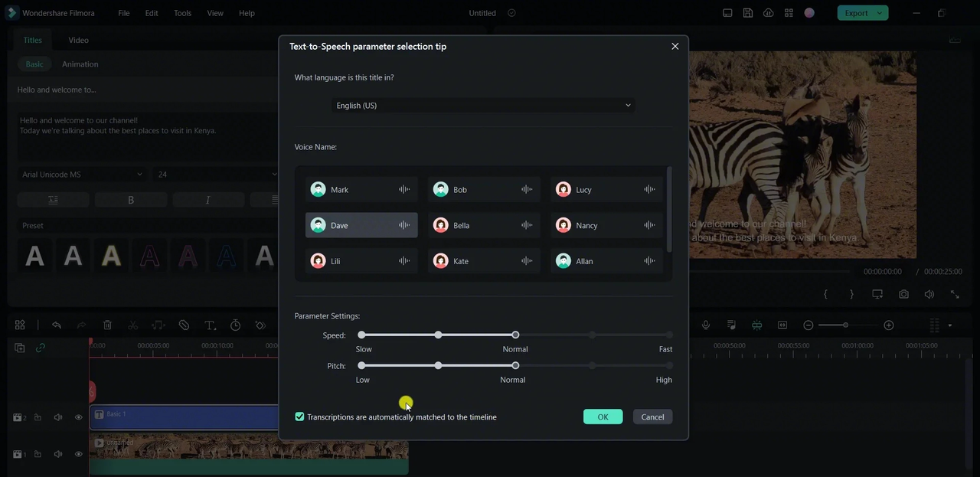Image resolution: width=980 pixels, height=477 pixels.
Task: Open the File menu
Action: pyautogui.click(x=124, y=13)
